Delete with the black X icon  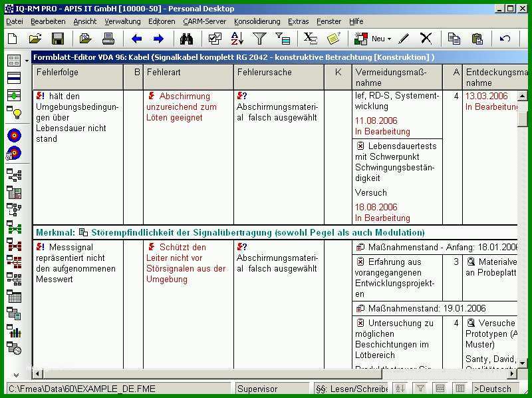(x=426, y=39)
